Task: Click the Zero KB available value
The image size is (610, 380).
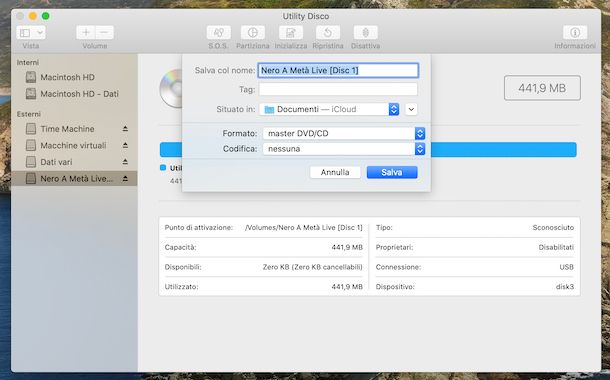Action: [x=312, y=267]
